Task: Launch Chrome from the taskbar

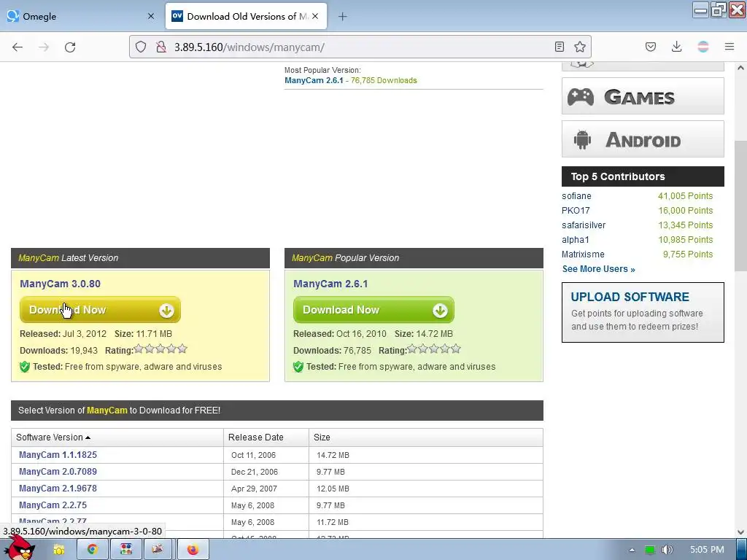Action: click(92, 550)
